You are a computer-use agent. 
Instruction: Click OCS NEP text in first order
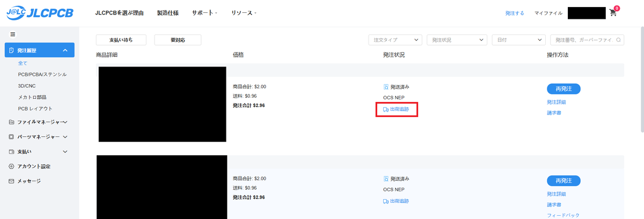pyautogui.click(x=394, y=98)
